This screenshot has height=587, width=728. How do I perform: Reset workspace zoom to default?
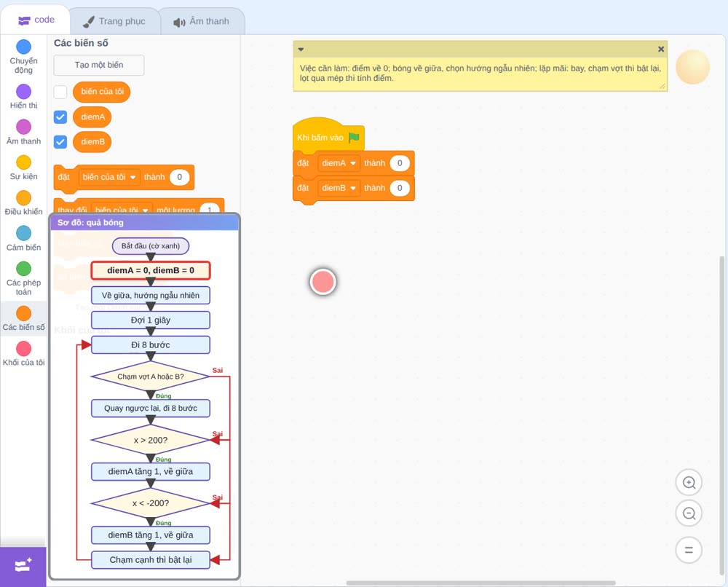(689, 550)
